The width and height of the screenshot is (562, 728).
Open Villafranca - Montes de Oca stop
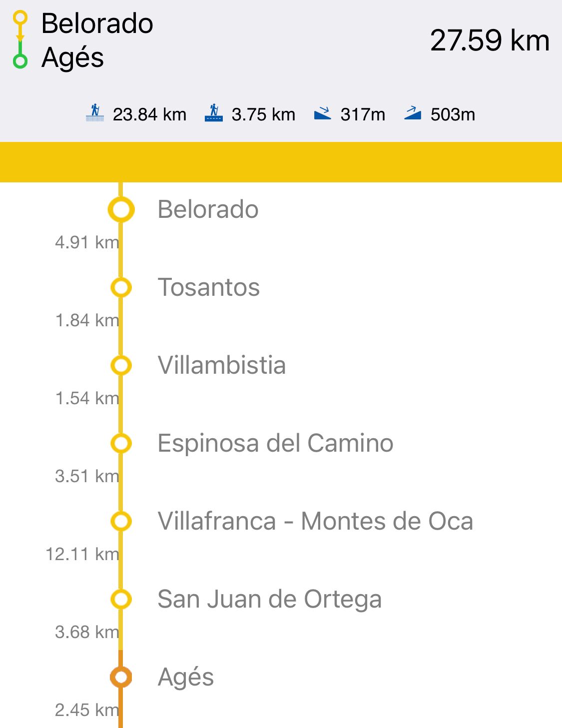click(315, 521)
